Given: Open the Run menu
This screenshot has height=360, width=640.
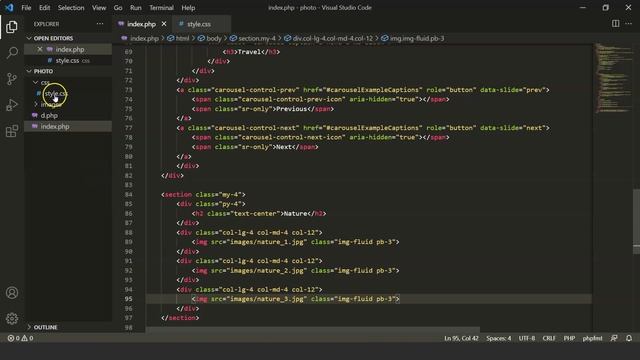Looking at the screenshot, I should pos(136,8).
